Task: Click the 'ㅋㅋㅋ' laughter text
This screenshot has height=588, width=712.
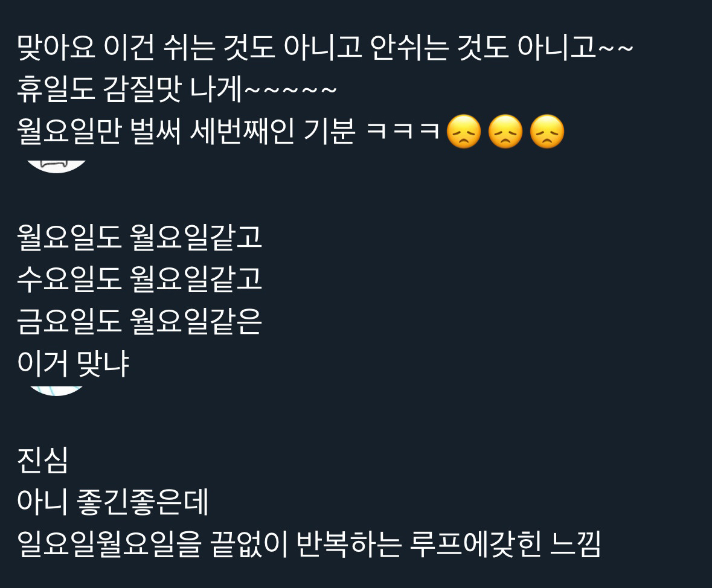Action: point(402,131)
